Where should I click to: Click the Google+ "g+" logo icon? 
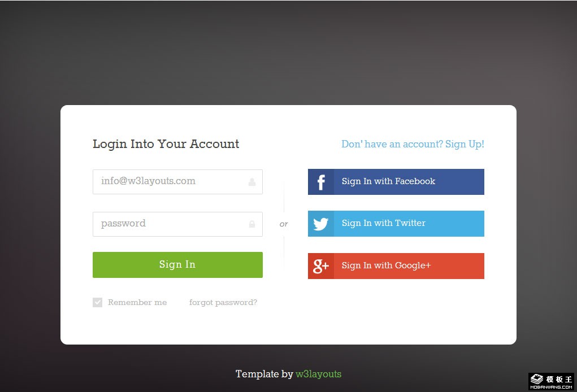coord(320,266)
